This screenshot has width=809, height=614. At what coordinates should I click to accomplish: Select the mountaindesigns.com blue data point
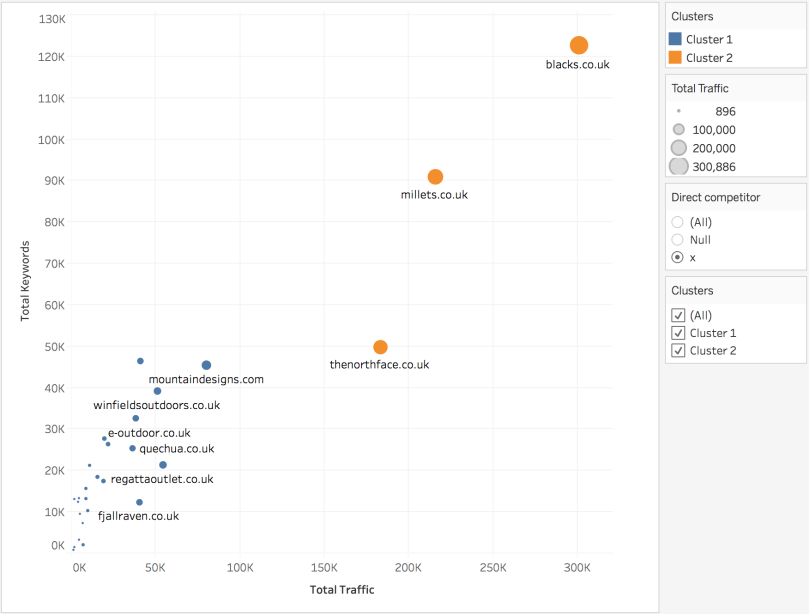(206, 365)
